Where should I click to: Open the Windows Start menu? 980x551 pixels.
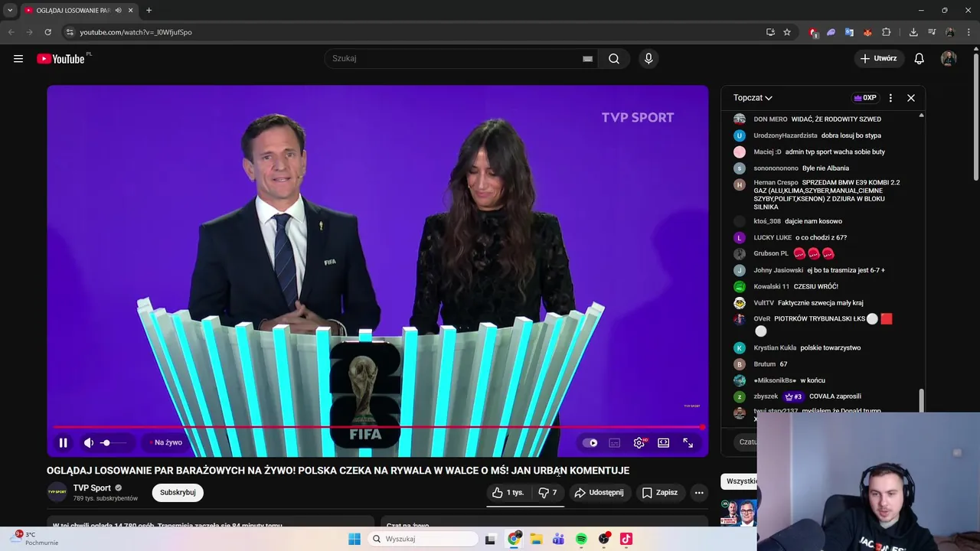354,539
